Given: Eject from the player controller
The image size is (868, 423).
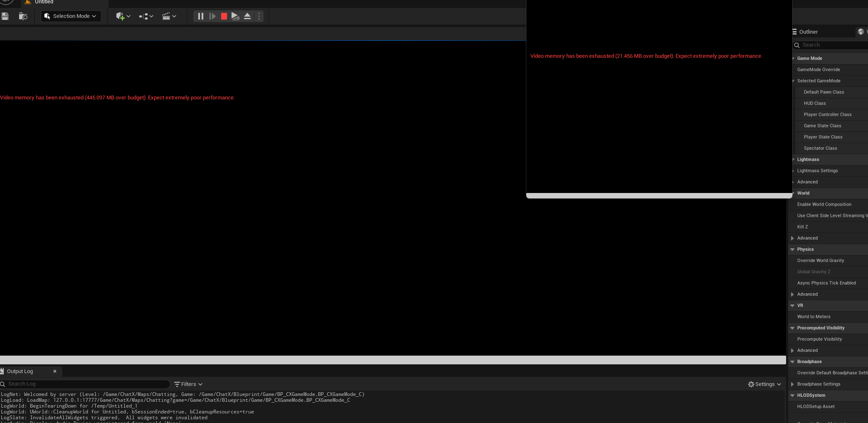Looking at the screenshot, I should click(247, 16).
